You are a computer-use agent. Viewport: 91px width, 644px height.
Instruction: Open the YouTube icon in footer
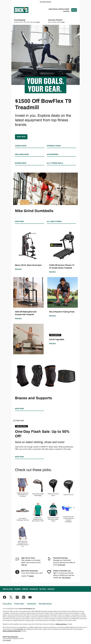pos(30,597)
